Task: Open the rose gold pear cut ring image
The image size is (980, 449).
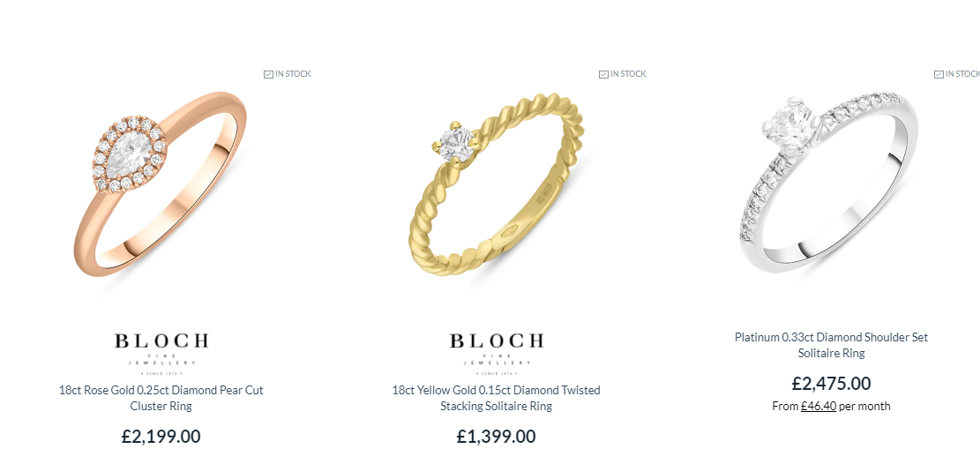Action: (x=161, y=184)
